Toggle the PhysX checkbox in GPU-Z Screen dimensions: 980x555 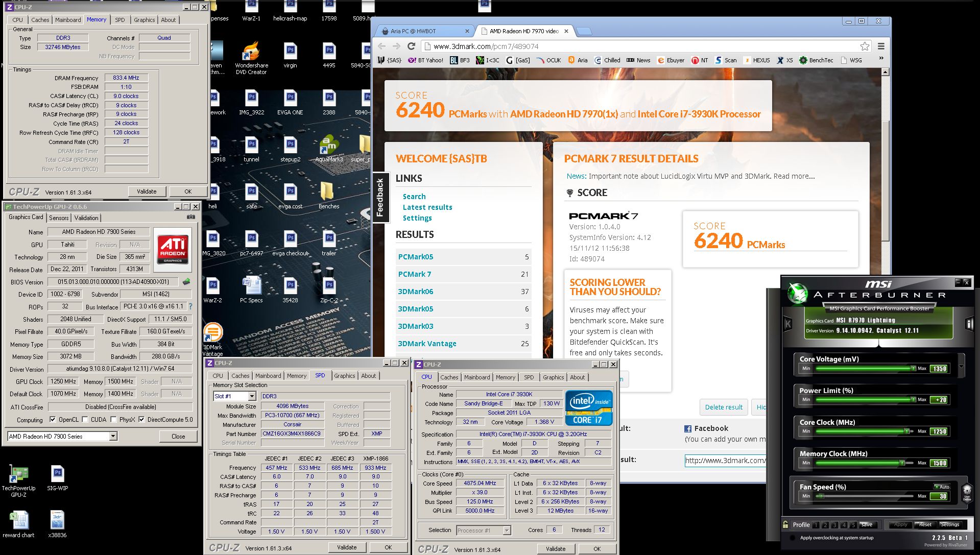click(113, 420)
